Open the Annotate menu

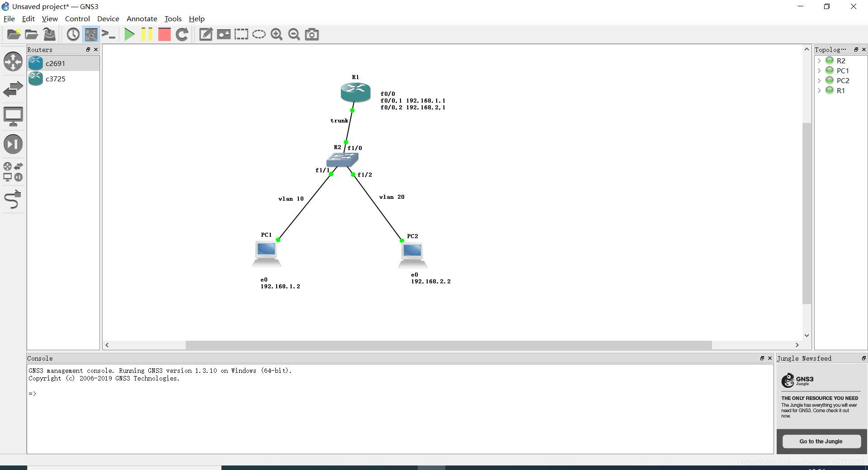[x=142, y=19]
